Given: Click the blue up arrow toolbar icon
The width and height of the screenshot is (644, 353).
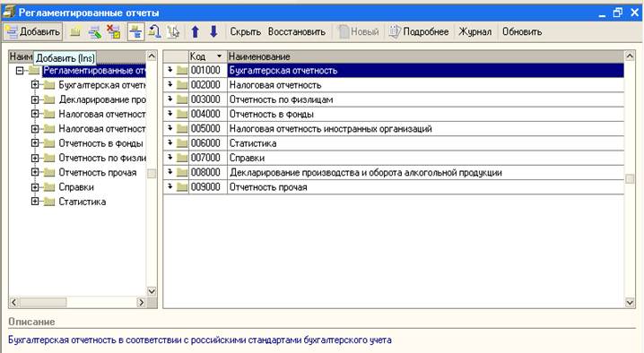Looking at the screenshot, I should (196, 31).
